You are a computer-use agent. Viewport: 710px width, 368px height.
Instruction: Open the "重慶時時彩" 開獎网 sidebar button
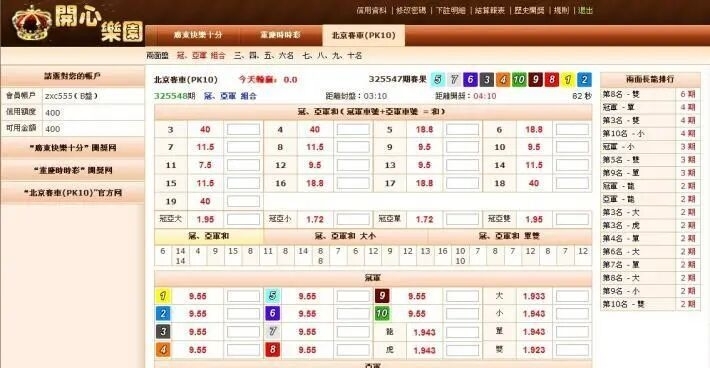[x=73, y=170]
